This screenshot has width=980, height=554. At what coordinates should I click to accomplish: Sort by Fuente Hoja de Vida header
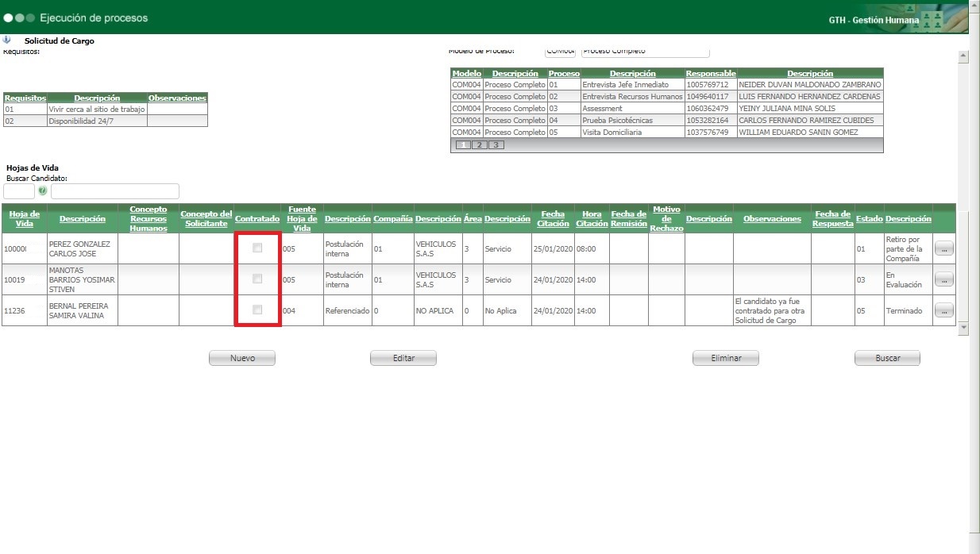302,218
